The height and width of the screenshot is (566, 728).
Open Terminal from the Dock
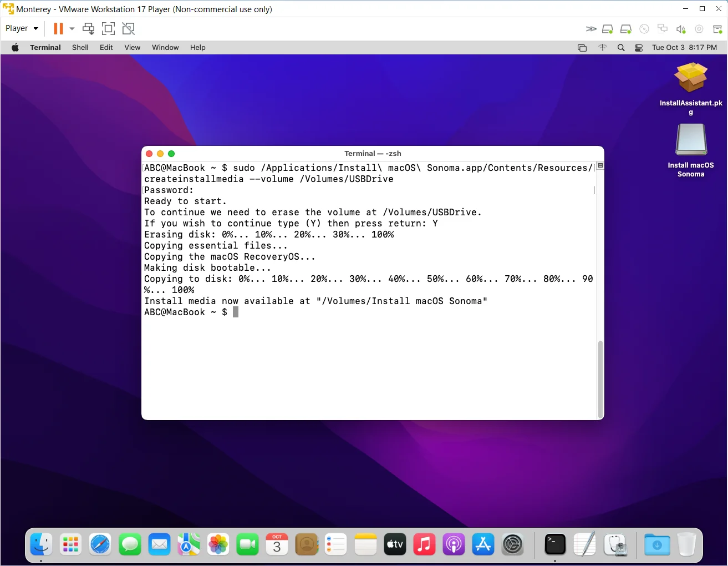pos(554,545)
